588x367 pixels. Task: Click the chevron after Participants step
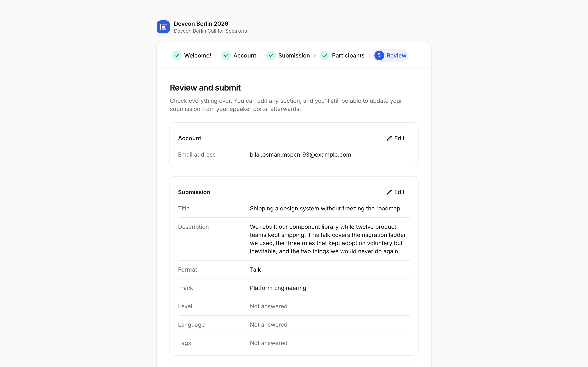pos(370,55)
